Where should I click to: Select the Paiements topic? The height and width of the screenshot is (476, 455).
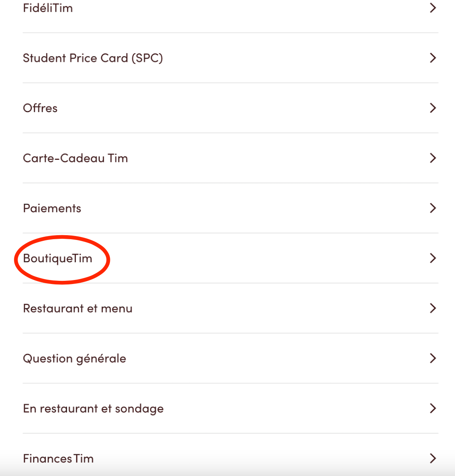[52, 208]
